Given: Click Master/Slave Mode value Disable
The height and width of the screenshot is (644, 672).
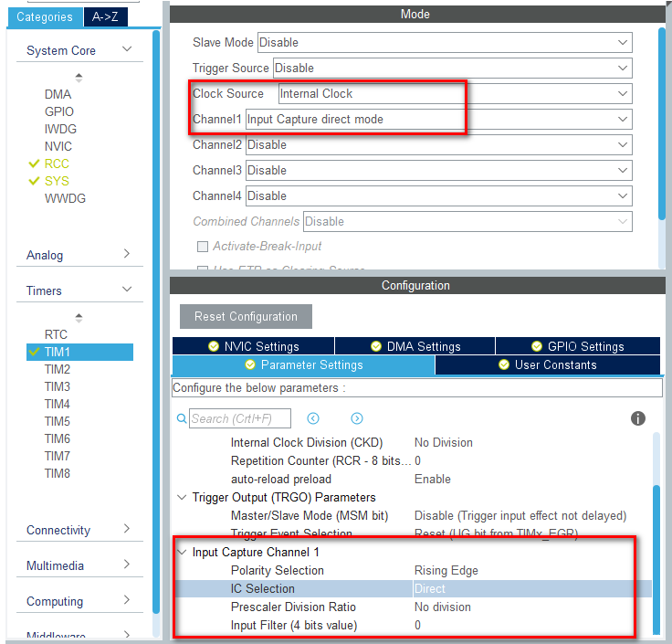Looking at the screenshot, I should 520,515.
